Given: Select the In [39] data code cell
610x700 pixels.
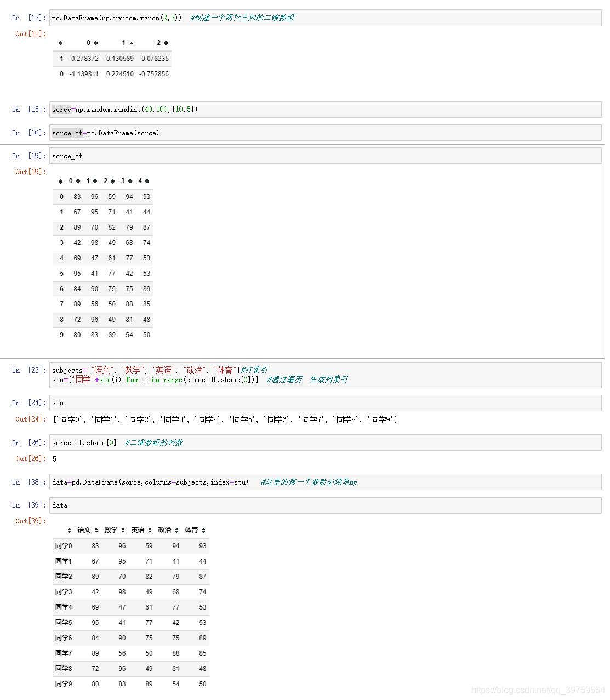Looking at the screenshot, I should coord(325,505).
